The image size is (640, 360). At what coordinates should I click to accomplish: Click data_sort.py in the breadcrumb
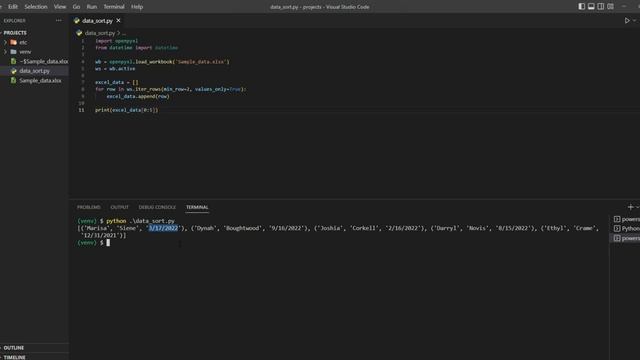pos(100,33)
